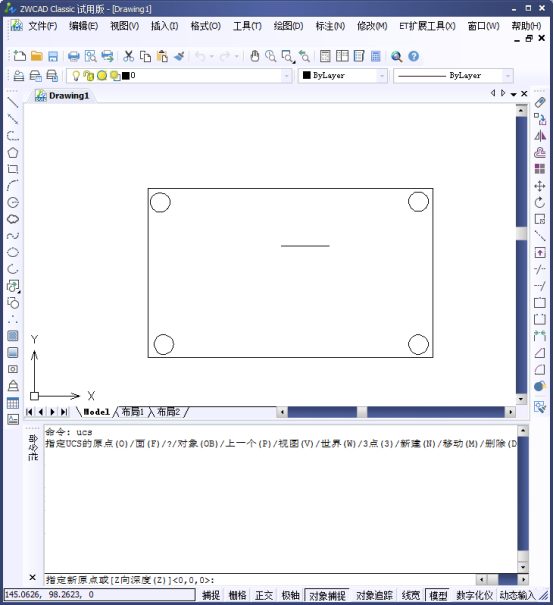Activate the Pan hand tool
The width and height of the screenshot is (554, 605).
click(254, 56)
